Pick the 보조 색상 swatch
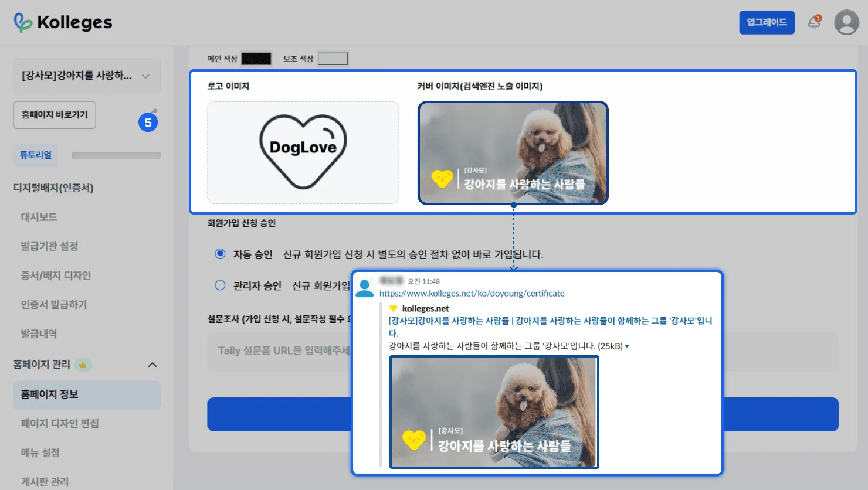This screenshot has width=868, height=490. tap(333, 59)
